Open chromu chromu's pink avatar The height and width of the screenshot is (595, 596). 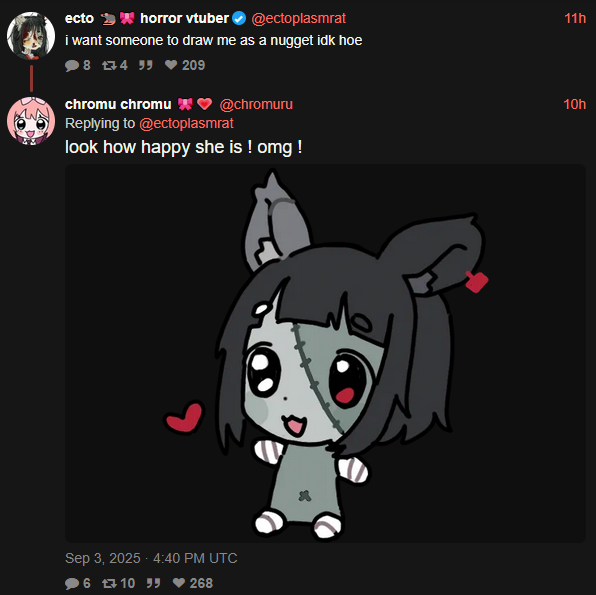(x=31, y=121)
